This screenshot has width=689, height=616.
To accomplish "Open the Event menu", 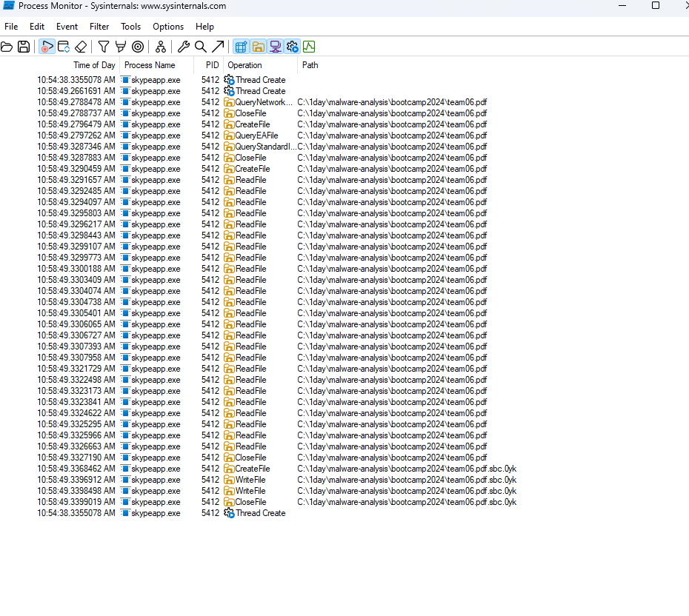I will point(67,27).
